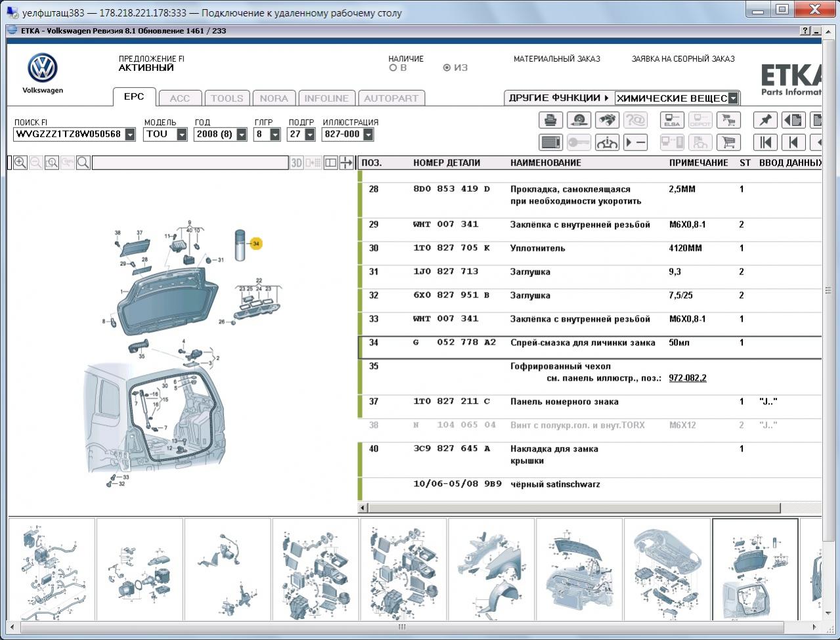The width and height of the screenshot is (840, 640).
Task: Expand the ПОДГР subgroup dropdown
Action: tap(309, 135)
